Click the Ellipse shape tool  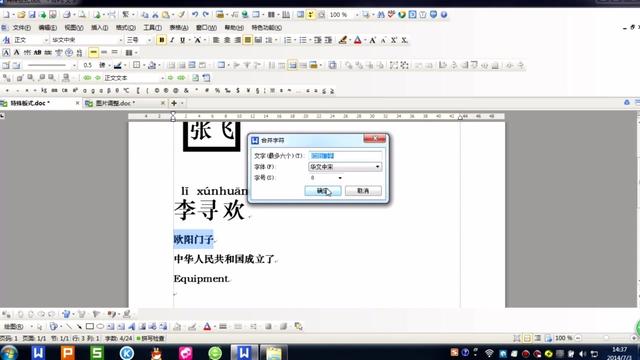pyautogui.click(x=100, y=326)
